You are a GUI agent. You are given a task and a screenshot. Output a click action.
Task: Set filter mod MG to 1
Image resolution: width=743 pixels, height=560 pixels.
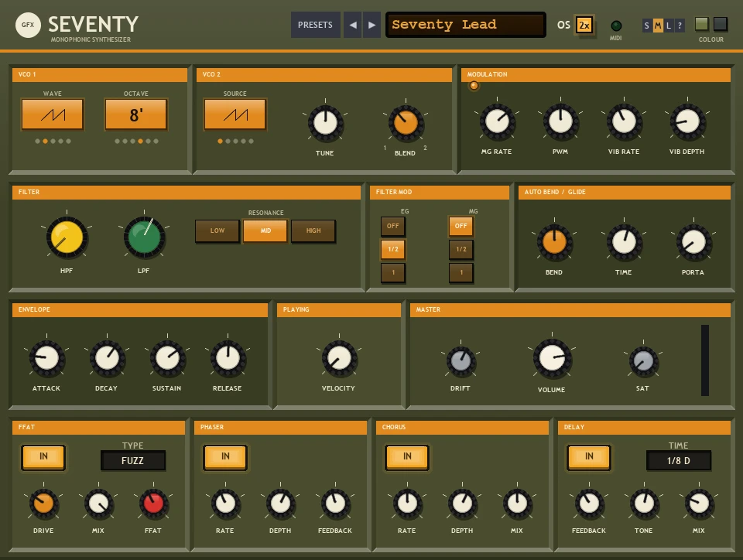click(x=461, y=273)
